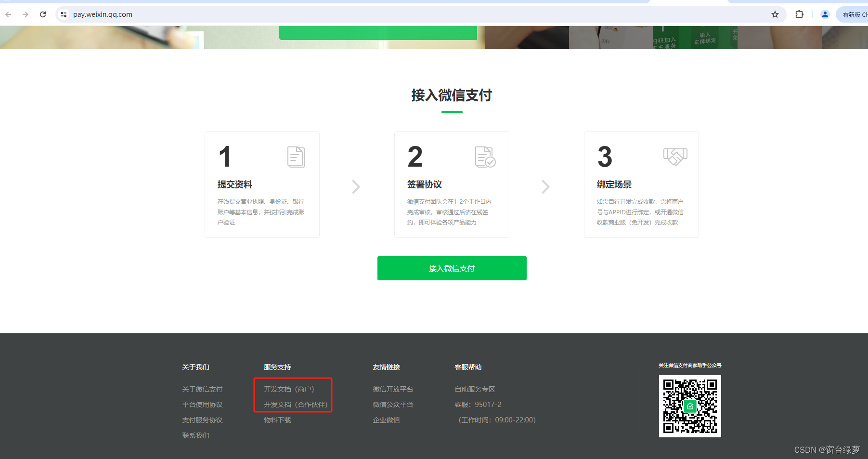Click the 服务支持 footer column heading
Image resolution: width=868 pixels, height=459 pixels.
[x=277, y=367]
